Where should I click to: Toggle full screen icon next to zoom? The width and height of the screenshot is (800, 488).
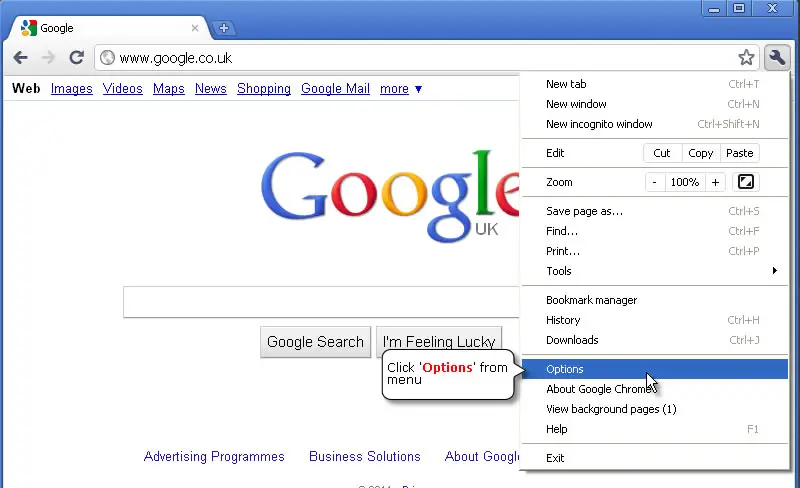click(745, 182)
